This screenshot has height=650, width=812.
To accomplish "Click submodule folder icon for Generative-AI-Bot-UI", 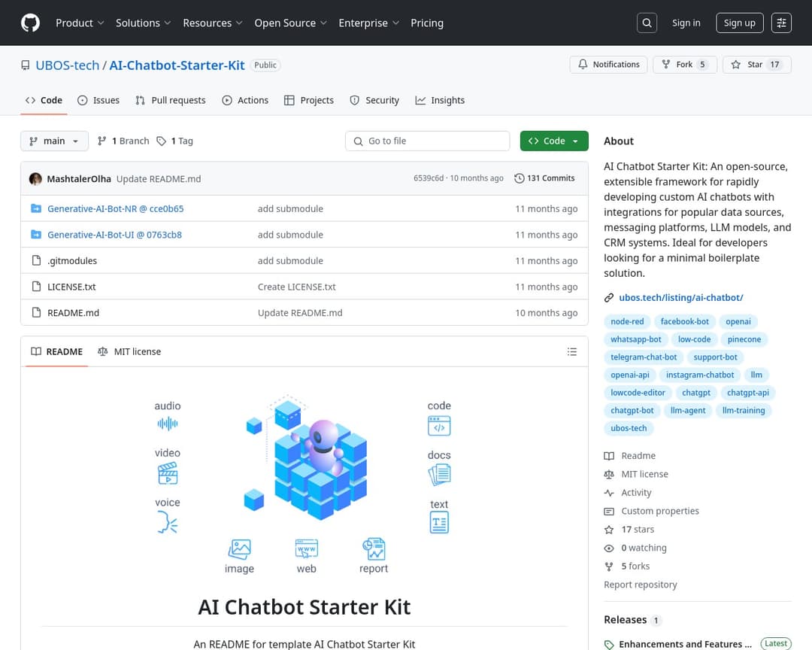I will pos(36,234).
